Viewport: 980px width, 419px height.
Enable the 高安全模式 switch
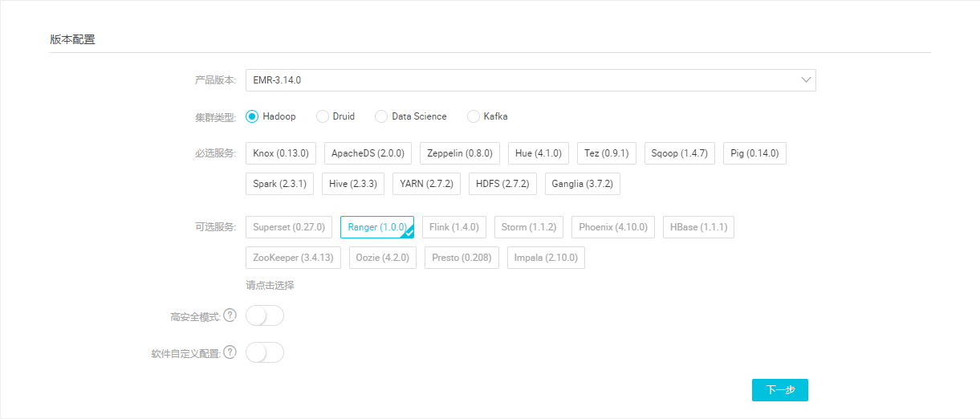265,316
